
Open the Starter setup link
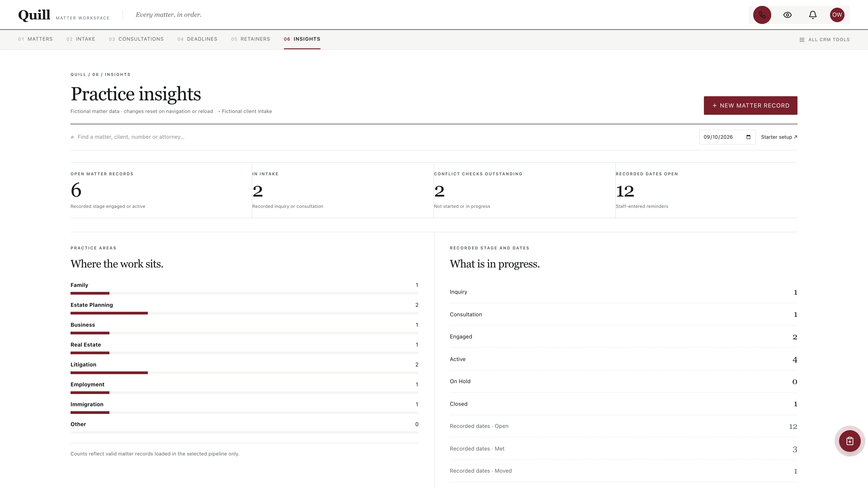click(x=779, y=137)
